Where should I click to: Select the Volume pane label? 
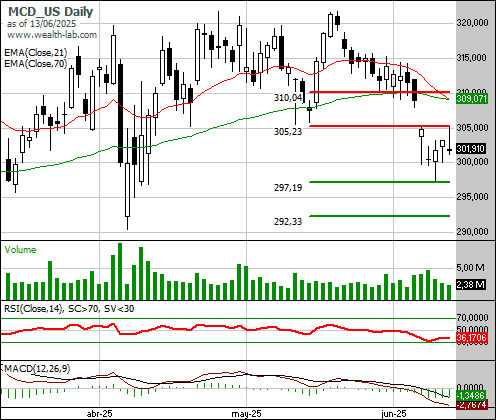click(x=20, y=250)
